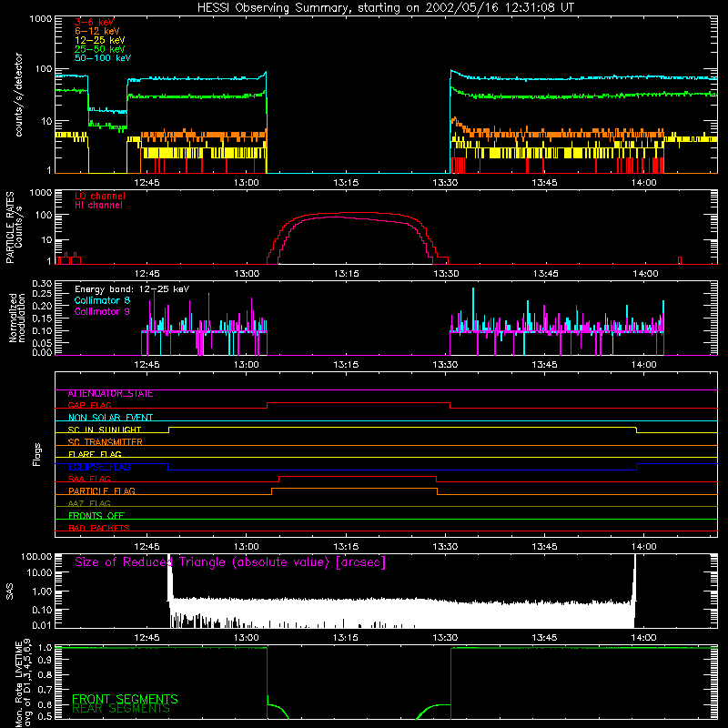Select the PARTICLE_FLAG label
Image resolution: width=728 pixels, height=728 pixels.
tap(102, 491)
